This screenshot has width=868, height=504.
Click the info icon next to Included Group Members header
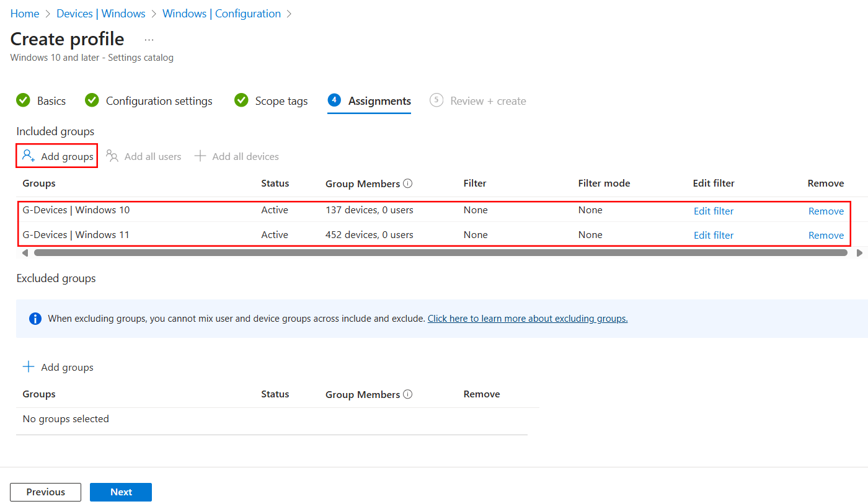coord(408,183)
